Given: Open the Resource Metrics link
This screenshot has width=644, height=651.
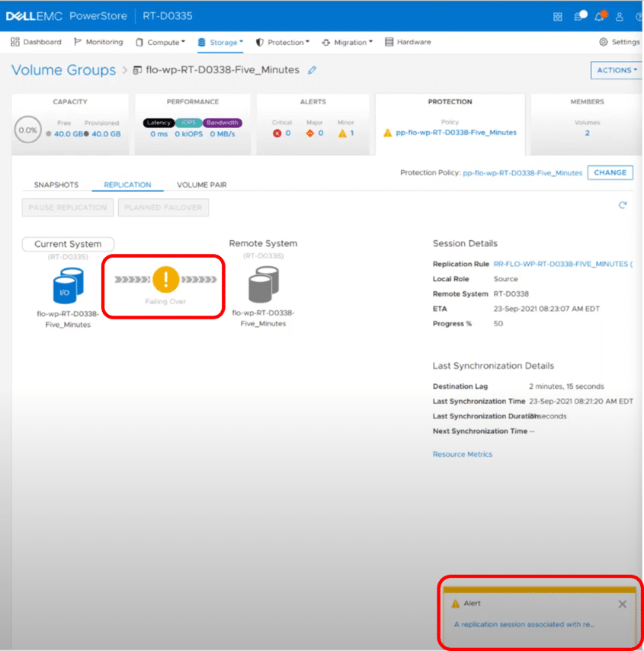Looking at the screenshot, I should [462, 454].
